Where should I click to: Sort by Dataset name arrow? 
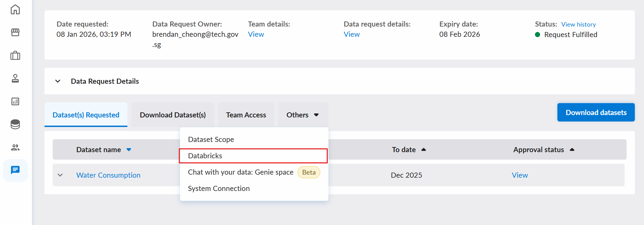(129, 149)
